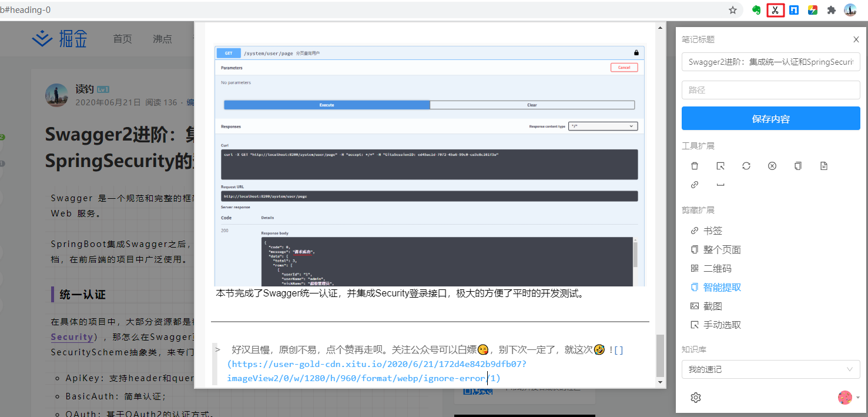The height and width of the screenshot is (417, 868).
Task: Focus the 路径 path input field
Action: tap(771, 90)
